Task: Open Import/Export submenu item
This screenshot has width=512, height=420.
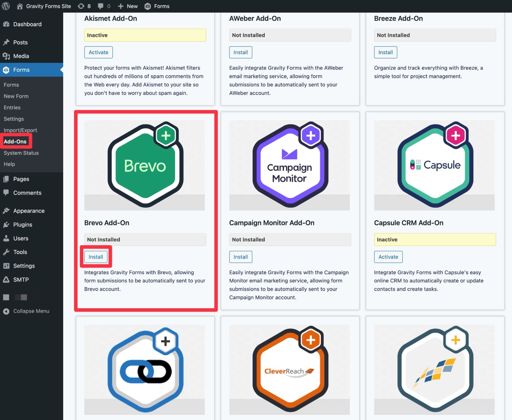Action: (20, 130)
